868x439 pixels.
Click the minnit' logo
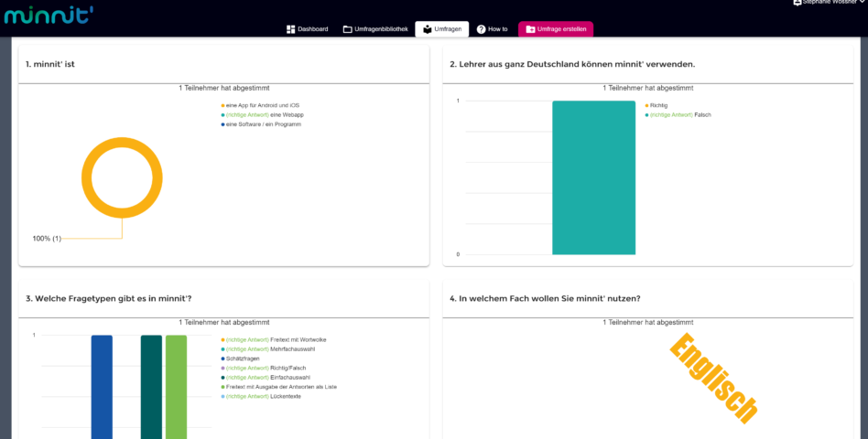[48, 13]
